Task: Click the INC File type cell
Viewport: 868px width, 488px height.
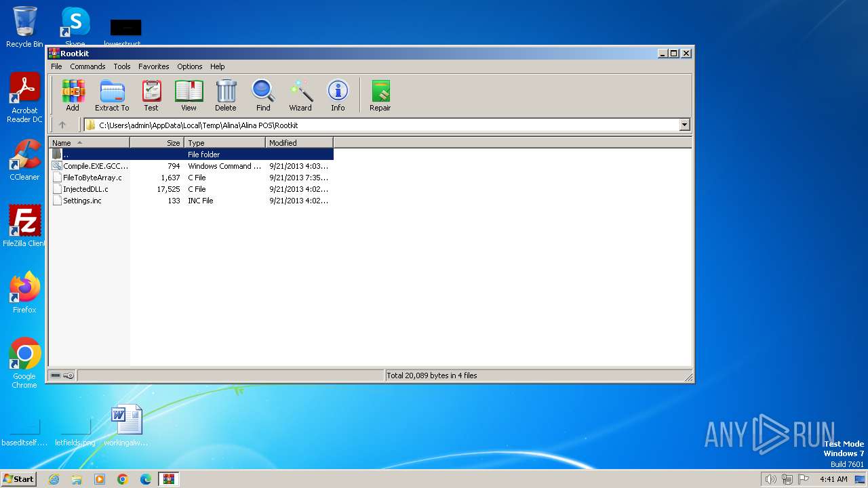Action: 201,201
